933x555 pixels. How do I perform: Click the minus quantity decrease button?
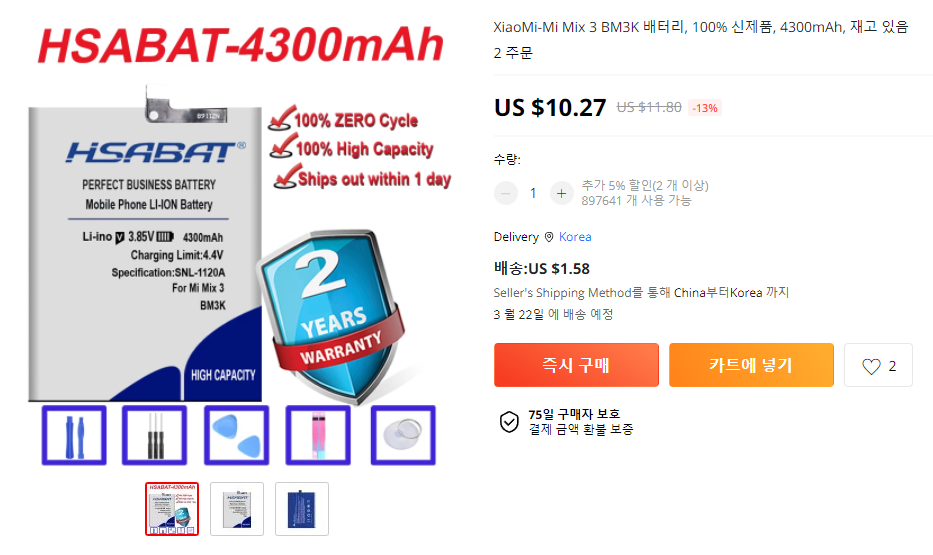506,193
